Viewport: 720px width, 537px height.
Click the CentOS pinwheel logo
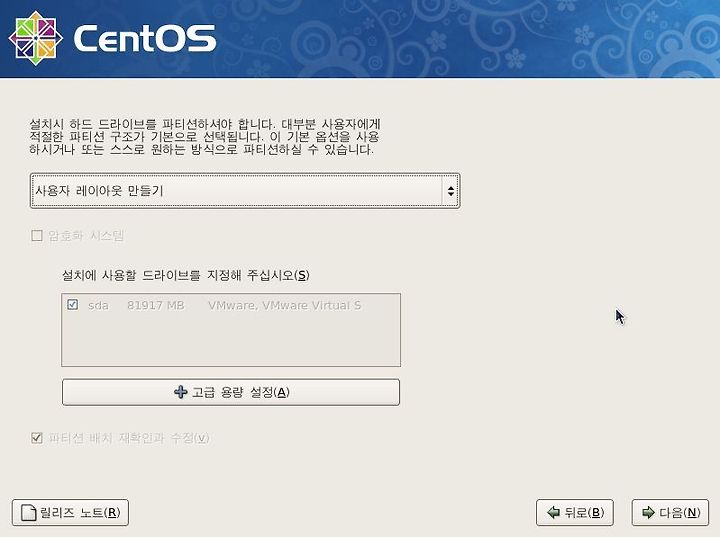point(36,38)
